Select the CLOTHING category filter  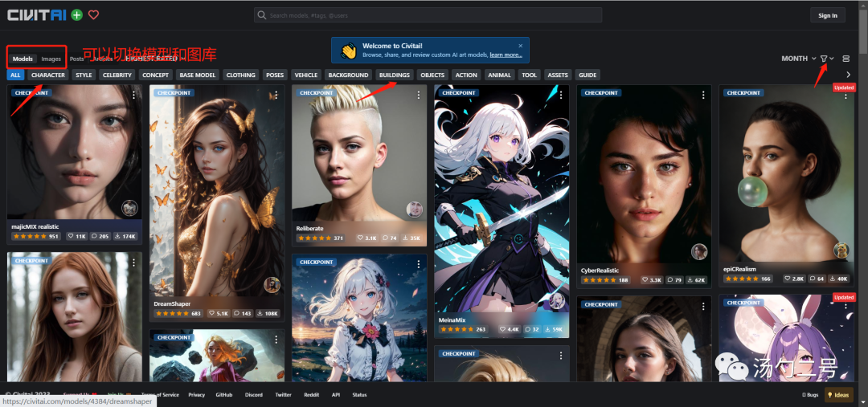point(241,75)
